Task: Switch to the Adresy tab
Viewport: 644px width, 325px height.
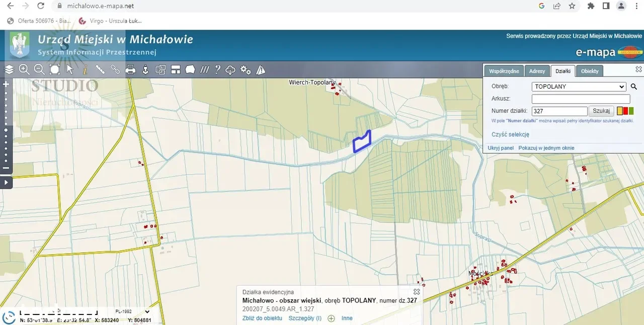Action: tap(537, 71)
